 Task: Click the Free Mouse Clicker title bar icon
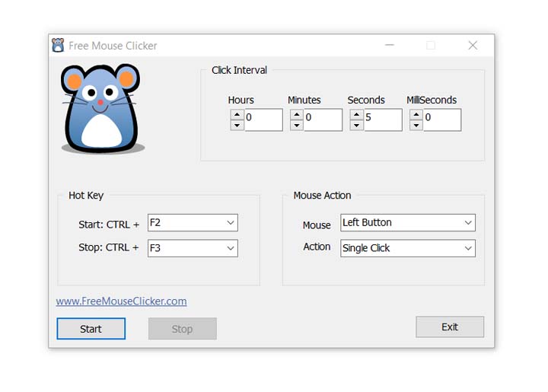(x=58, y=46)
